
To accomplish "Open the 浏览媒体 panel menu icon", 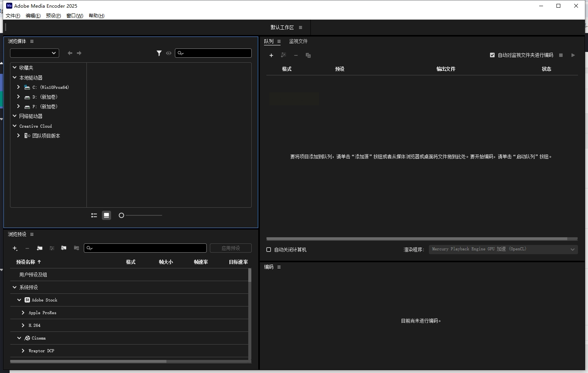I will pyautogui.click(x=32, y=41).
